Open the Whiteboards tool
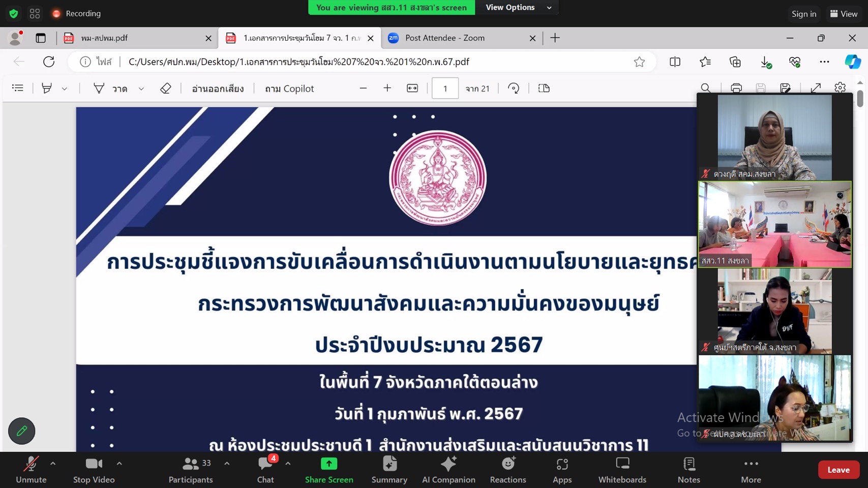 click(x=622, y=470)
